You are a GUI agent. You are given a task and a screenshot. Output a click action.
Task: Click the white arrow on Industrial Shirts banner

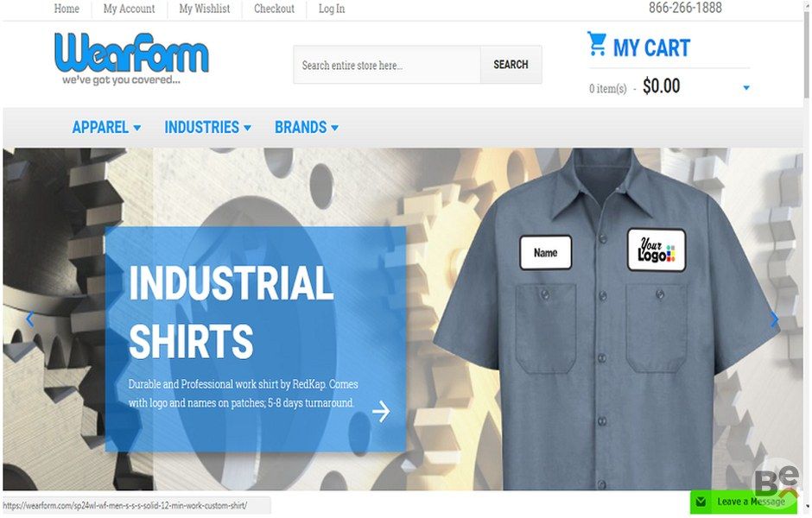click(x=381, y=412)
